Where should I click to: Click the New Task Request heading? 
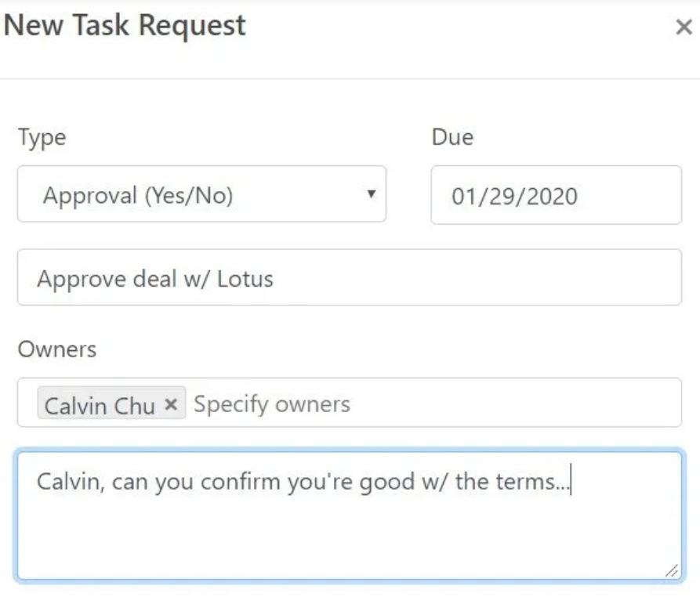point(125,25)
